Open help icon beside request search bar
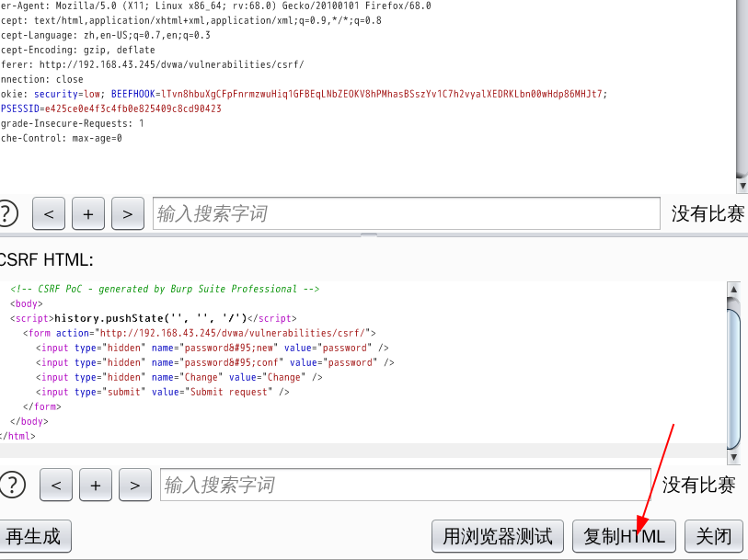This screenshot has width=748, height=560. [x=7, y=213]
